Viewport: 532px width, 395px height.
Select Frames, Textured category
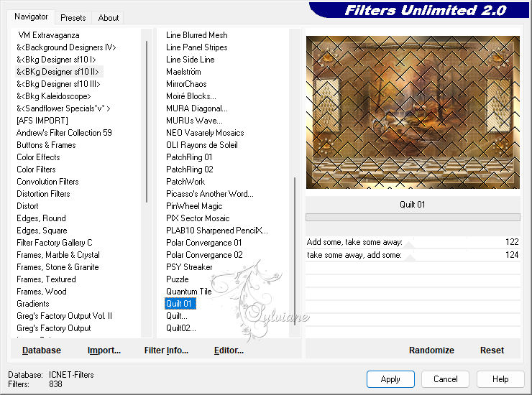pyautogui.click(x=46, y=279)
